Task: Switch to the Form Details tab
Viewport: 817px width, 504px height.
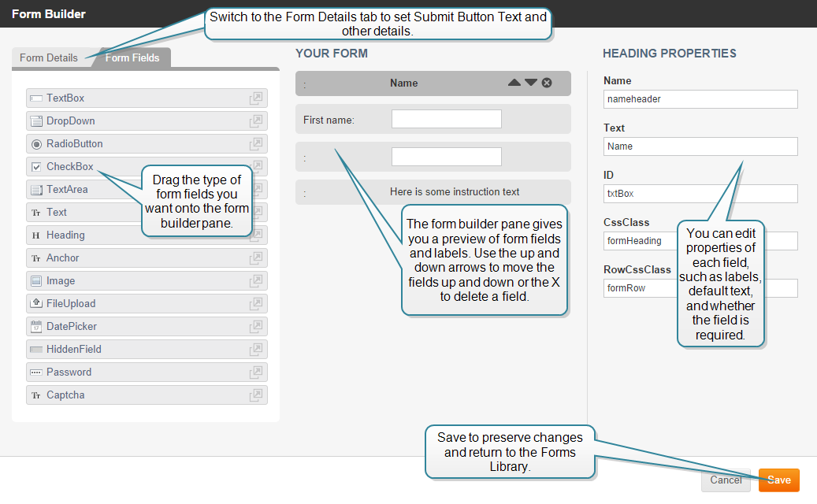Action: click(x=49, y=57)
